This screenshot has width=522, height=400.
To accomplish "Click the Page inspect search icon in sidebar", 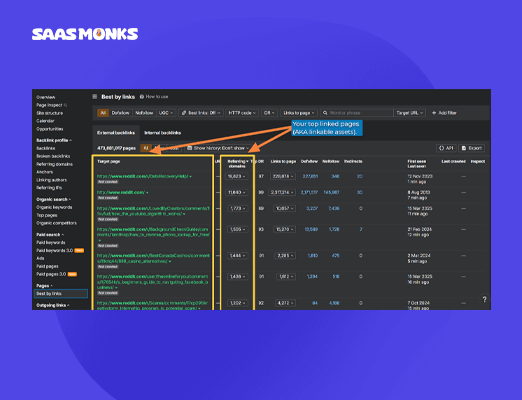I will tap(65, 105).
